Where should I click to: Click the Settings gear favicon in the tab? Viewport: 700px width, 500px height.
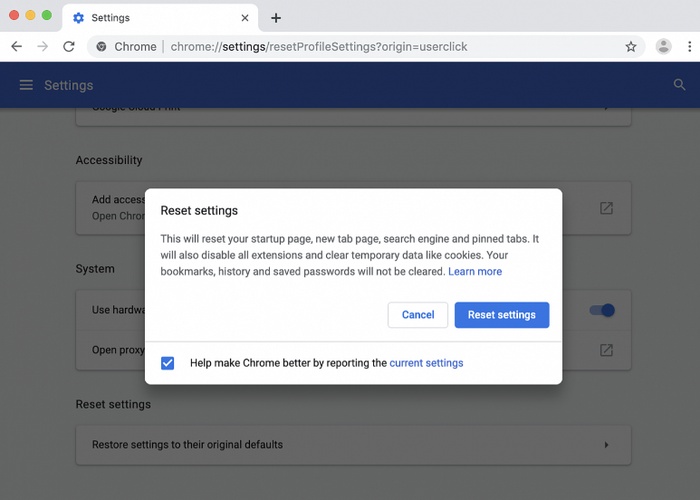coord(79,18)
